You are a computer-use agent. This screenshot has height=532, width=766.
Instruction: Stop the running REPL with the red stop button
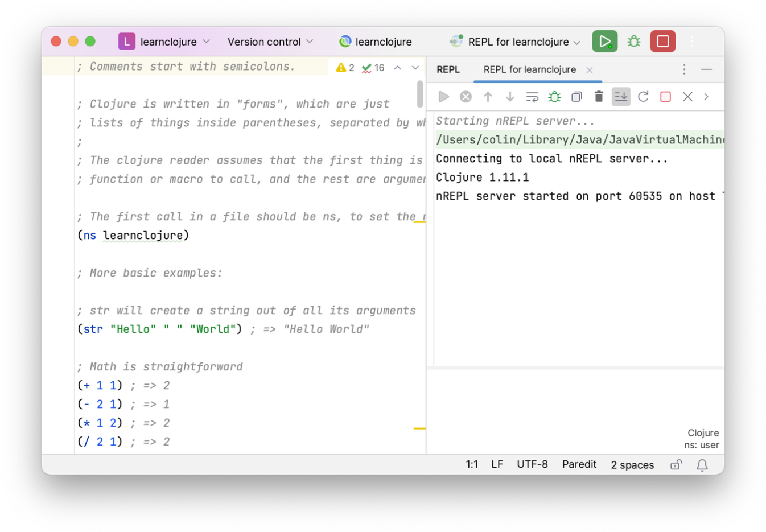pyautogui.click(x=662, y=42)
